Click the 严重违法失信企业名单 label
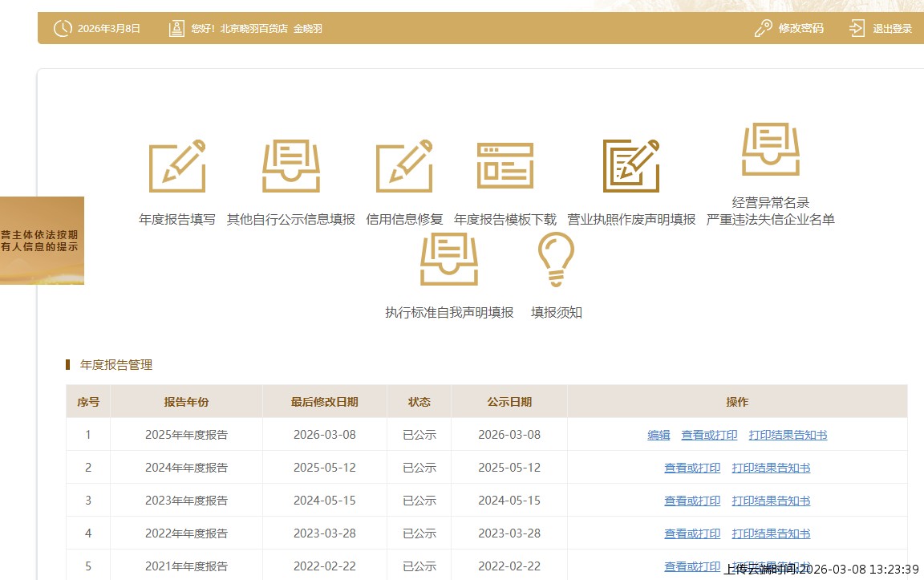Viewport: 924px width, 580px height. pyautogui.click(x=770, y=219)
